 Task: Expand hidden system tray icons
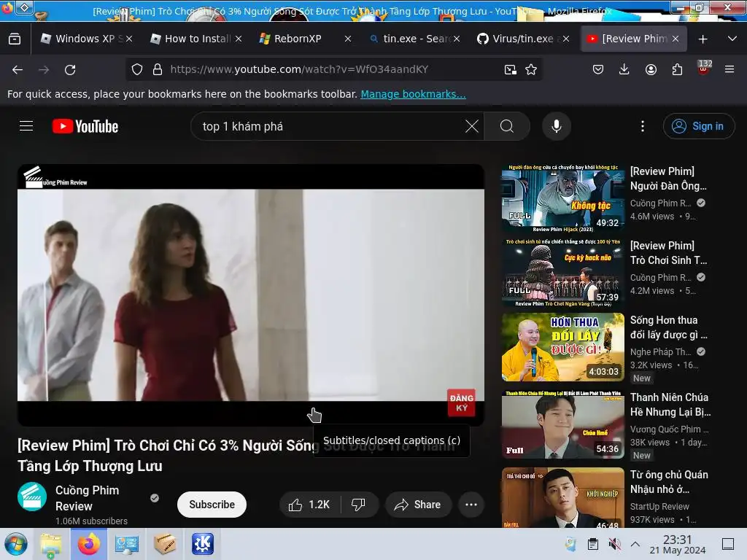coord(635,544)
